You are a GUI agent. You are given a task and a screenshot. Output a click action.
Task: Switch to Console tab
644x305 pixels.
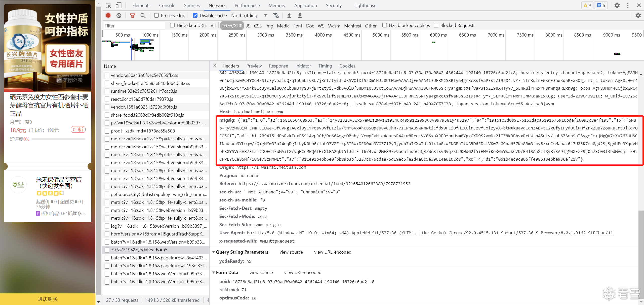[167, 5]
